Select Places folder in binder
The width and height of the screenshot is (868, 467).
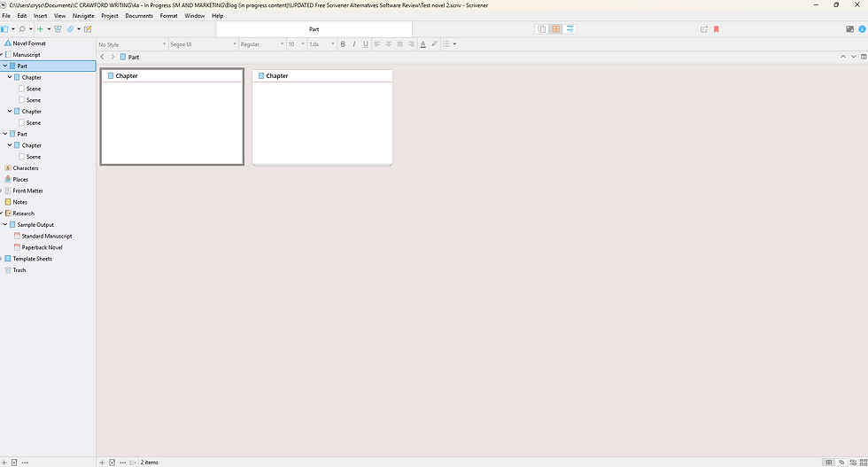click(x=20, y=180)
